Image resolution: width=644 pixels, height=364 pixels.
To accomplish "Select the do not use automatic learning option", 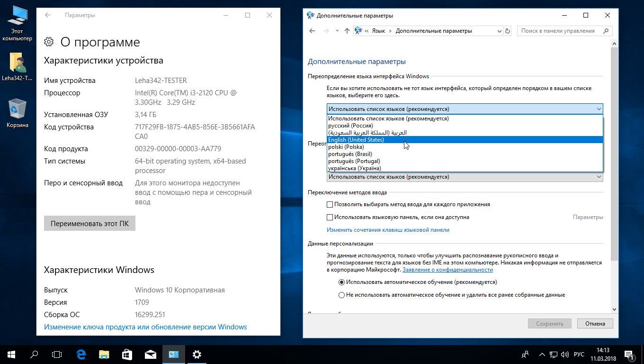I will (341, 295).
